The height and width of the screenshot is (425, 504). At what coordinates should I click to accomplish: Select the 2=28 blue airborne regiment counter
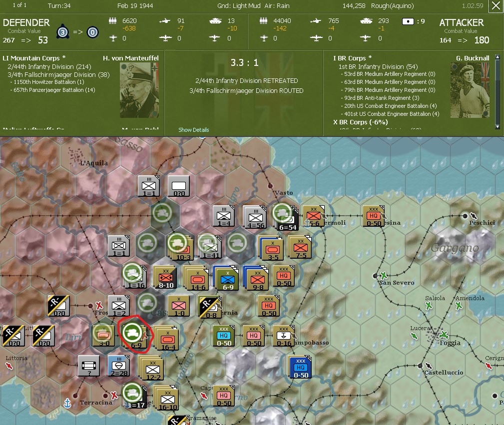[x=119, y=366]
